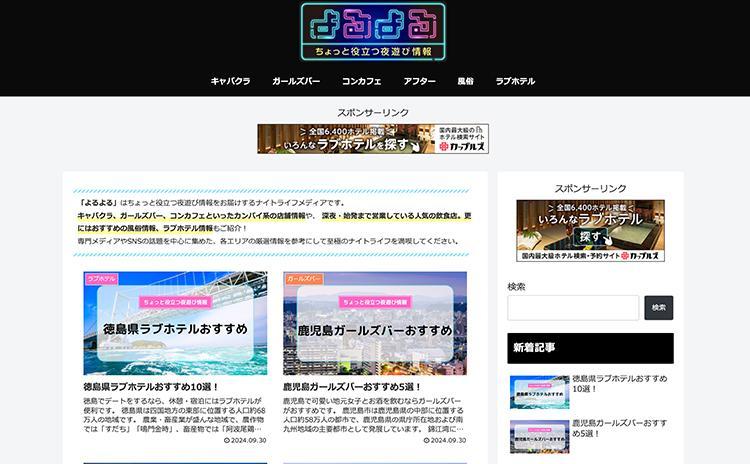This screenshot has height=464, width=750.
Task: Open sidebar link 鹿児島ガールズバーおすすめ5選！
Action: [x=620, y=428]
